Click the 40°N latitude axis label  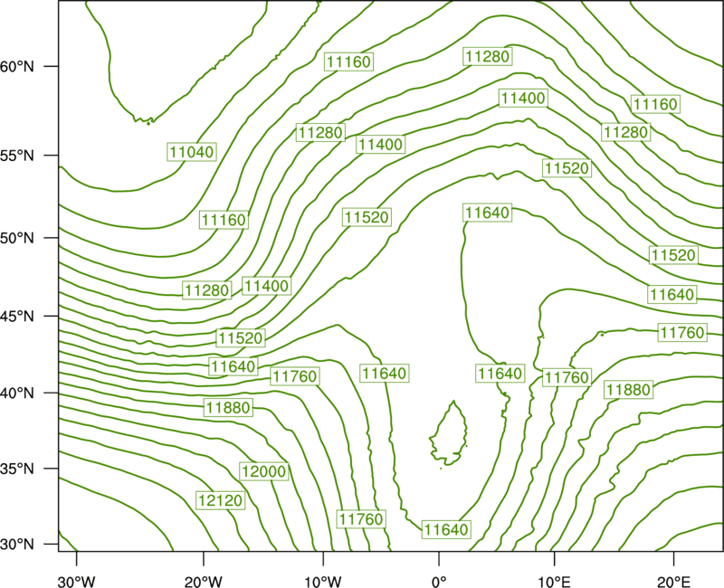point(17,394)
